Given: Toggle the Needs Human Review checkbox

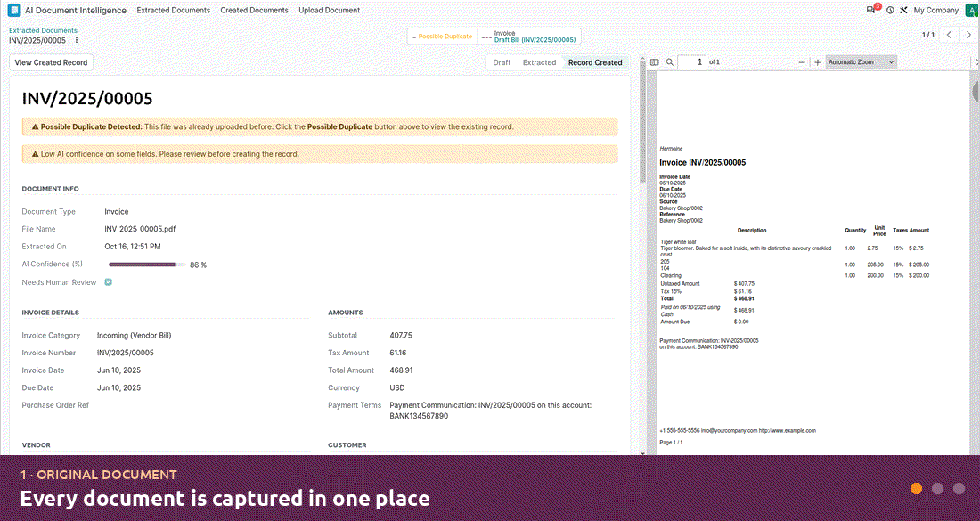Looking at the screenshot, I should pos(108,282).
